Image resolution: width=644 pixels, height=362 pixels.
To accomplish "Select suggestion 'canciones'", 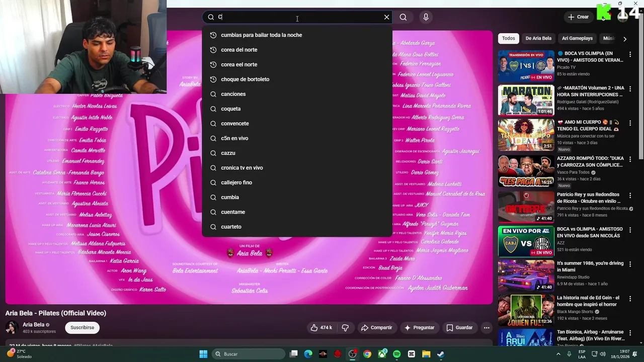I will click(297, 94).
